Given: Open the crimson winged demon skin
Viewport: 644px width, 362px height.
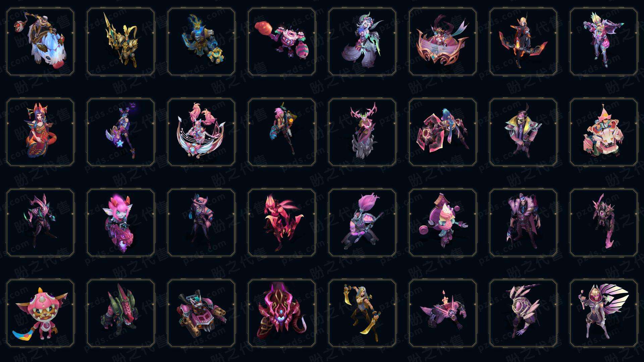Looking at the screenshot, I should point(282,223).
